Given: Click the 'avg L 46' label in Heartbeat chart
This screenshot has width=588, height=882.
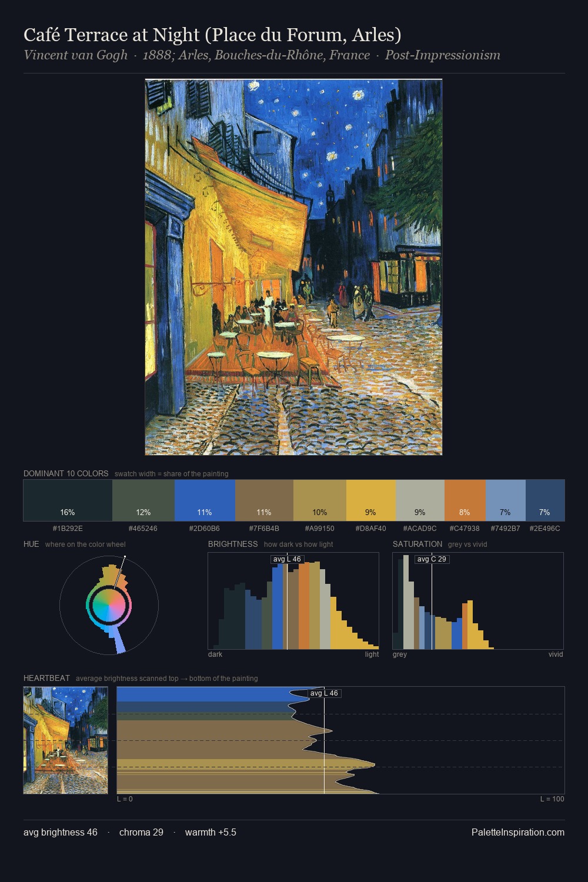Looking at the screenshot, I should [324, 693].
